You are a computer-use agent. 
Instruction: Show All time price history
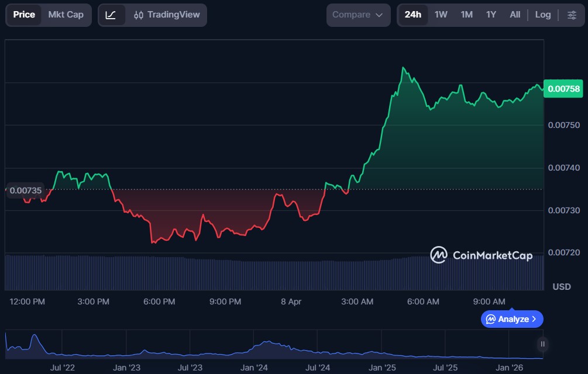click(515, 15)
